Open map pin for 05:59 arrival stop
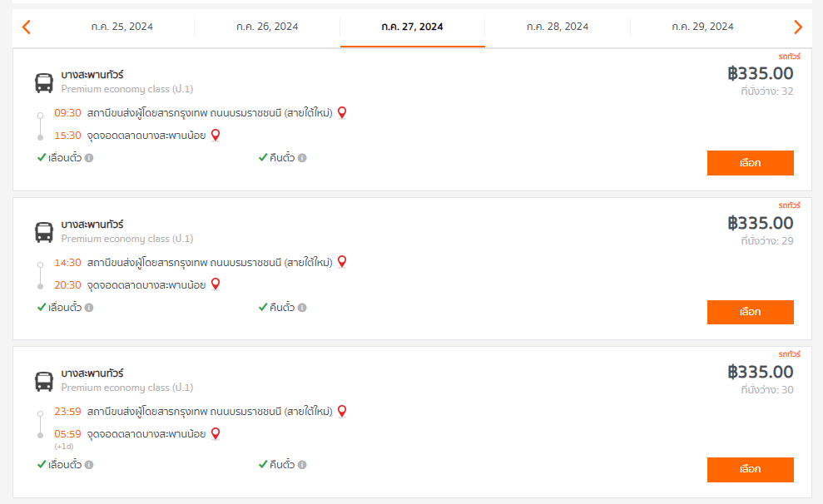 pos(216,434)
